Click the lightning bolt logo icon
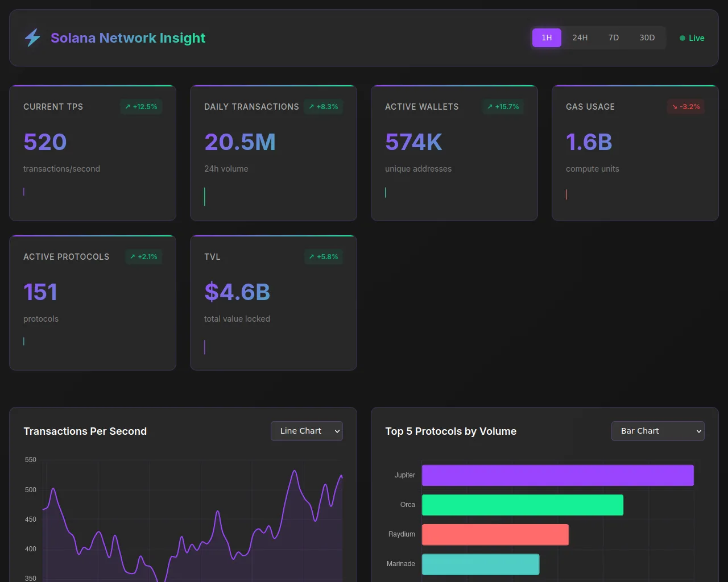 (x=32, y=38)
